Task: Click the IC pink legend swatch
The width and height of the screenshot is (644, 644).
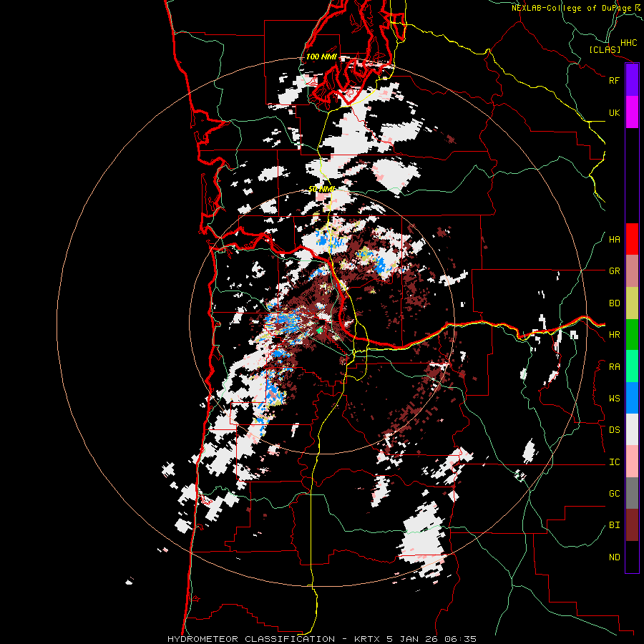Action: click(632, 462)
